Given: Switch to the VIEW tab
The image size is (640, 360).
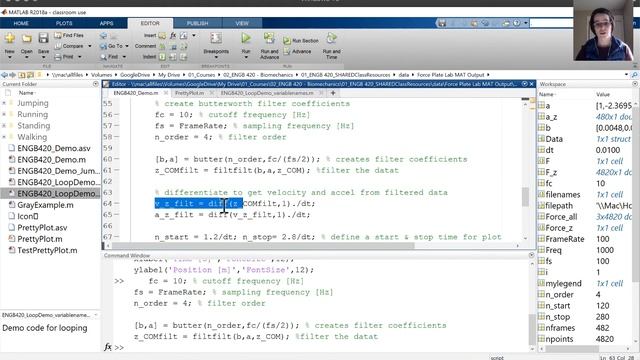Looking at the screenshot, I should [x=242, y=23].
